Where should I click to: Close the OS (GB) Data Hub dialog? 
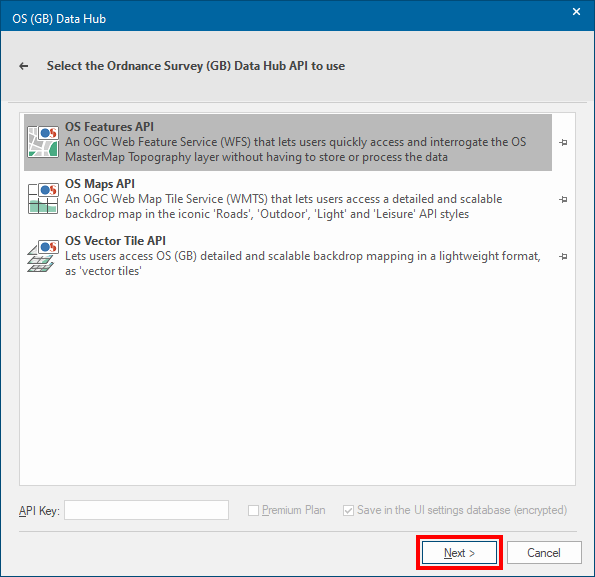click(x=576, y=12)
